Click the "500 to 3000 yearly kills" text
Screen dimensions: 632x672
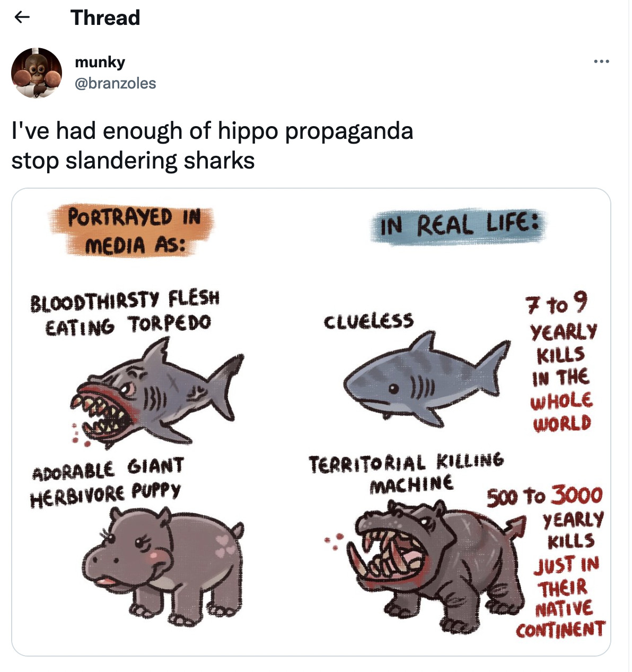[557, 562]
